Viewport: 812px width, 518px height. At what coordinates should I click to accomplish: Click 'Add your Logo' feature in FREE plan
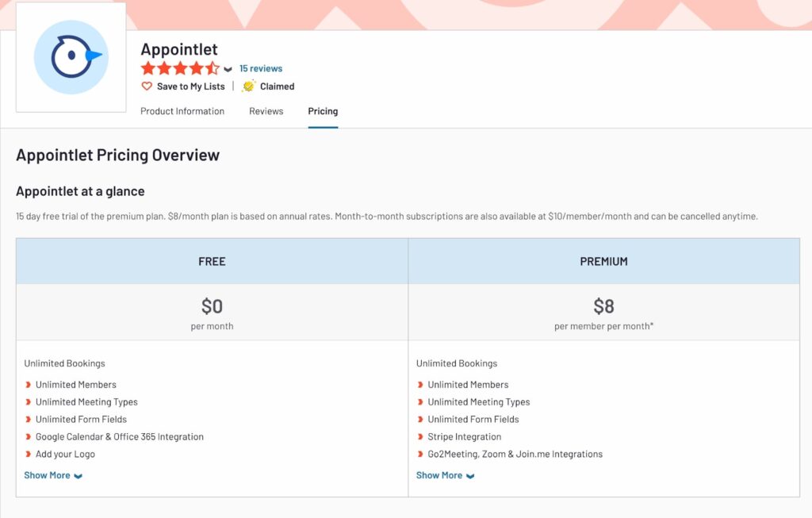65,454
